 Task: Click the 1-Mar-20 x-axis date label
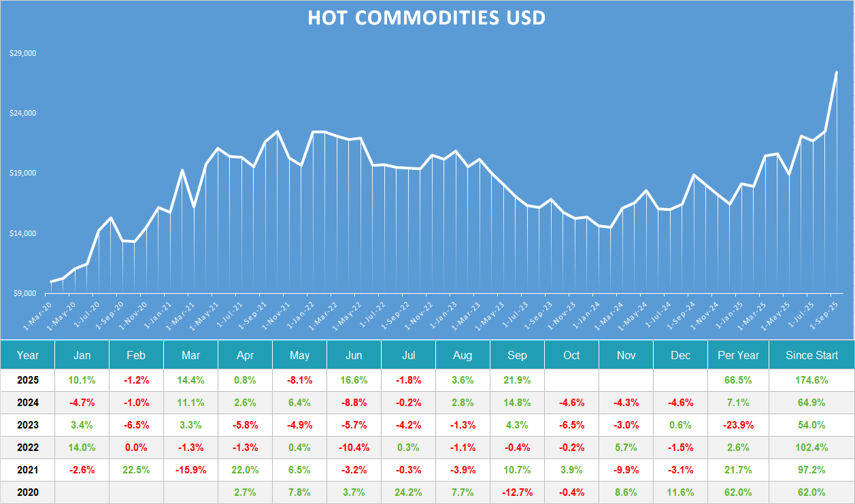[39, 311]
